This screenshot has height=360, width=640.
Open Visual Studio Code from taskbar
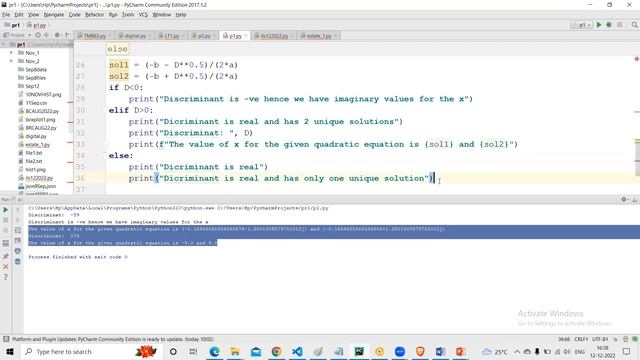tap(297, 351)
